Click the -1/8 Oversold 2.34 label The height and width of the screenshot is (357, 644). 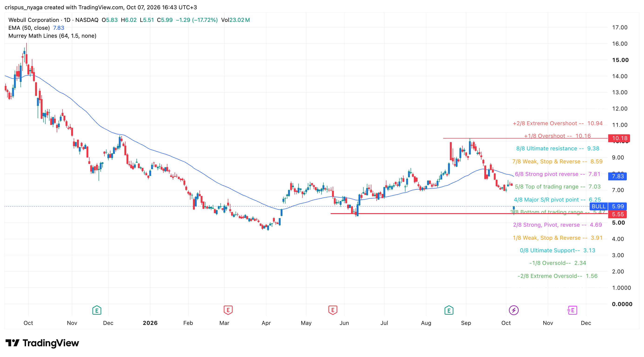pyautogui.click(x=558, y=263)
